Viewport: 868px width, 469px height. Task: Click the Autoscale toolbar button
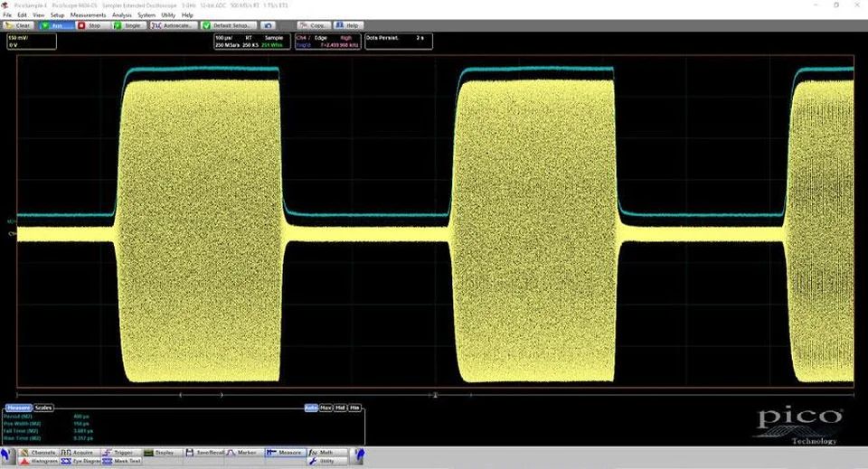pos(175,25)
